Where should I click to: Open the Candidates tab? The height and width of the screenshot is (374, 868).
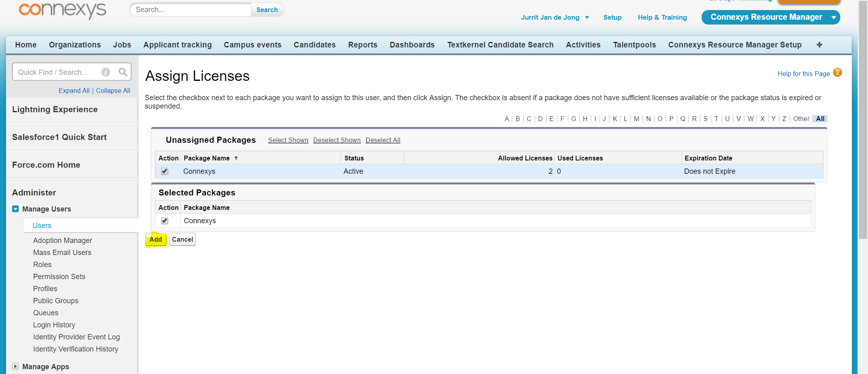click(315, 45)
